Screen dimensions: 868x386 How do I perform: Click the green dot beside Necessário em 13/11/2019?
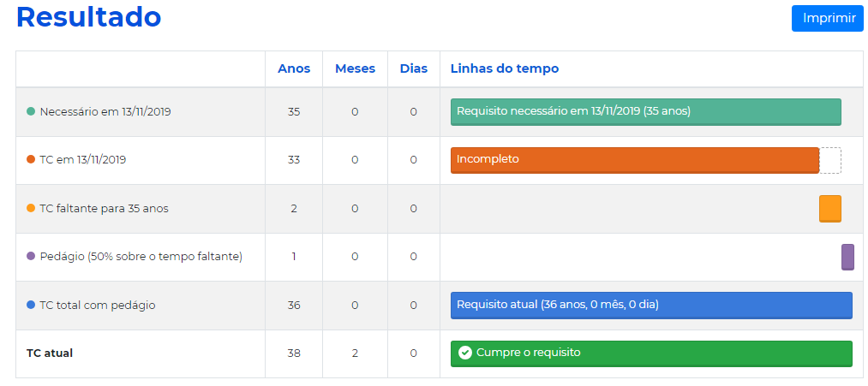31,112
